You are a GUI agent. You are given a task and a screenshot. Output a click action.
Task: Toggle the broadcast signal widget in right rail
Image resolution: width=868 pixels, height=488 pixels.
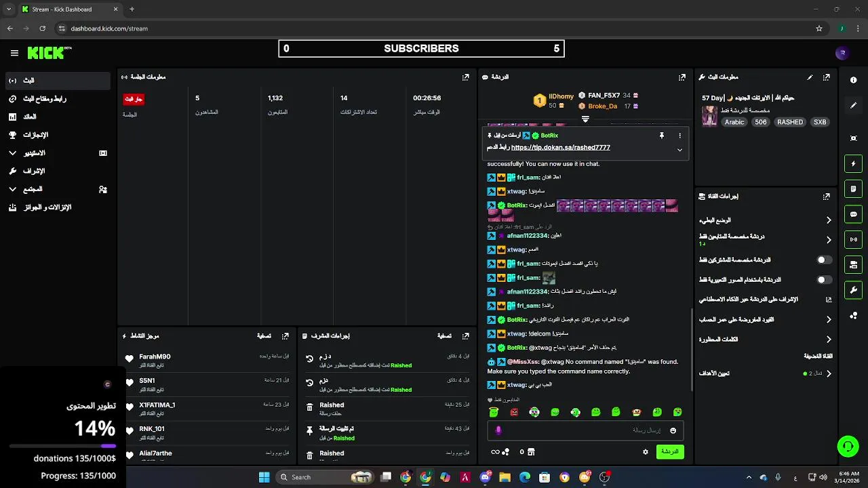(x=853, y=239)
